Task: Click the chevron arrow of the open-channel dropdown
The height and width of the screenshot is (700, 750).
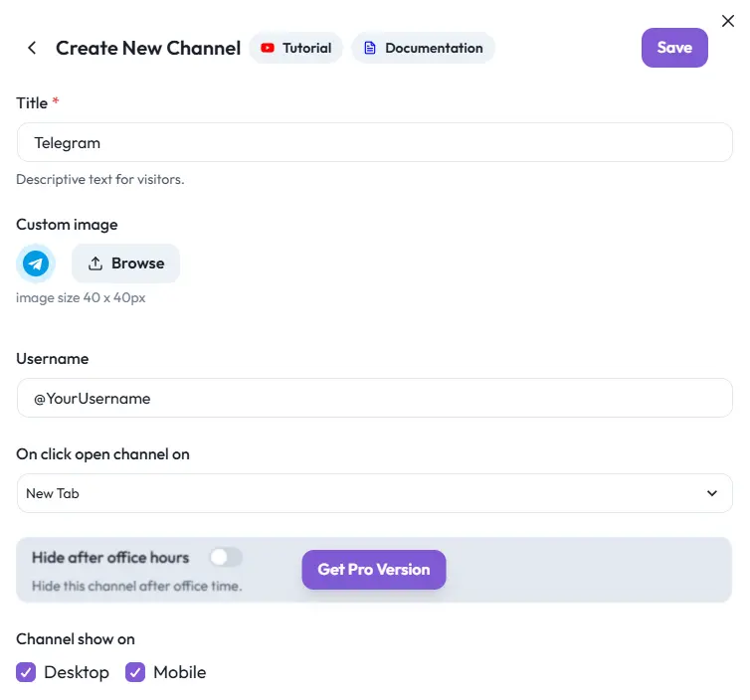Action: (x=712, y=493)
